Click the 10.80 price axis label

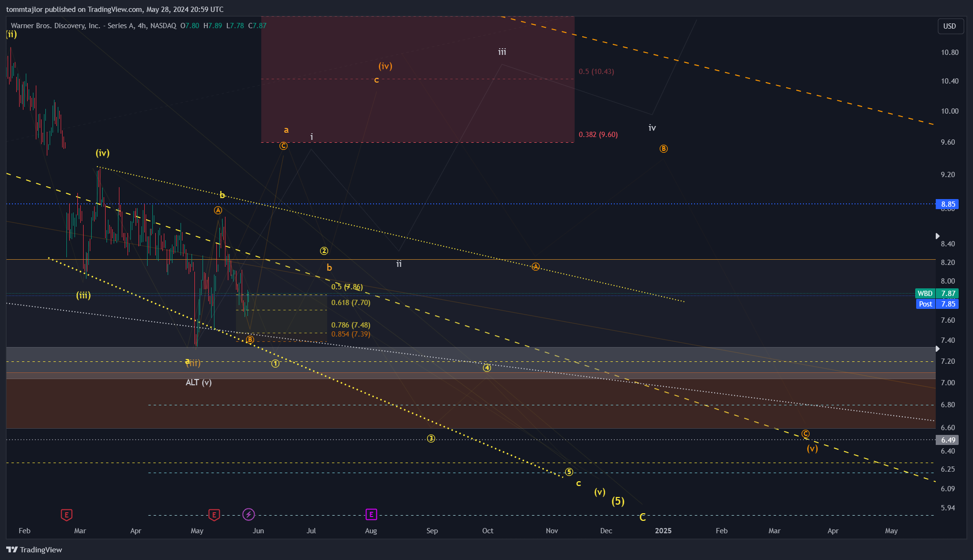(950, 53)
